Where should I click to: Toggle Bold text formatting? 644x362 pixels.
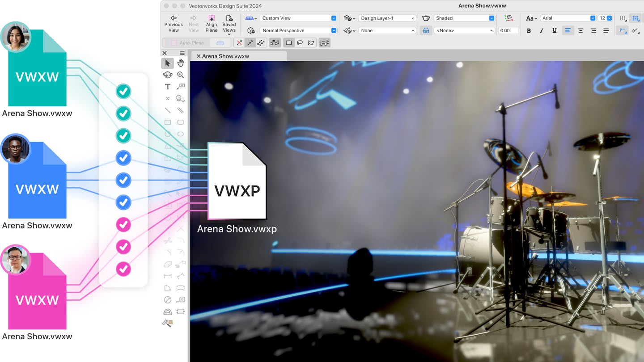pyautogui.click(x=529, y=30)
